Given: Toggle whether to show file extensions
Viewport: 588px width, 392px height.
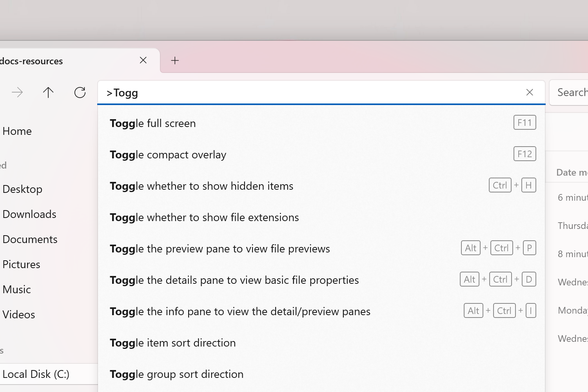Looking at the screenshot, I should click(204, 218).
